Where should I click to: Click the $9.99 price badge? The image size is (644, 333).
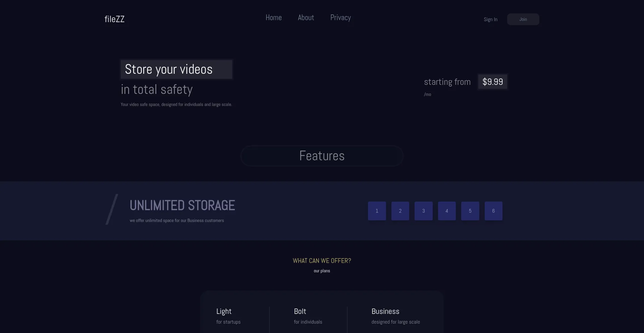pos(492,82)
